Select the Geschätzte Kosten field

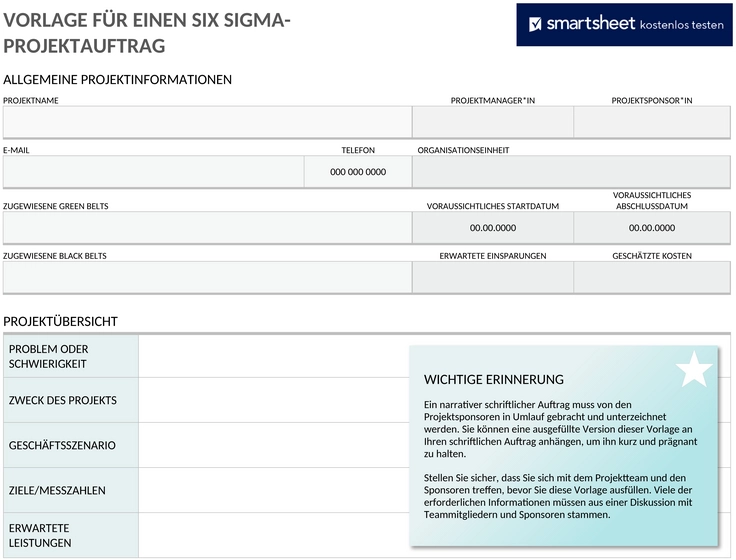652,277
